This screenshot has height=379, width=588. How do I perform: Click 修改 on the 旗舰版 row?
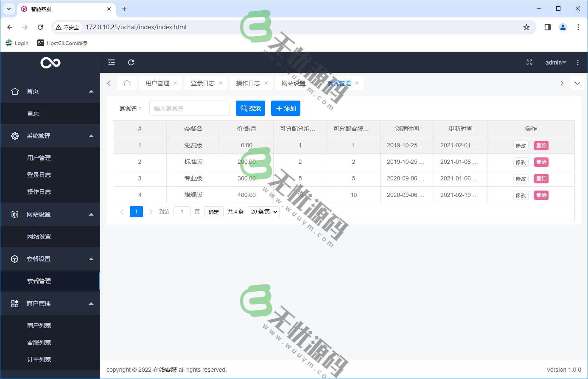(x=521, y=195)
